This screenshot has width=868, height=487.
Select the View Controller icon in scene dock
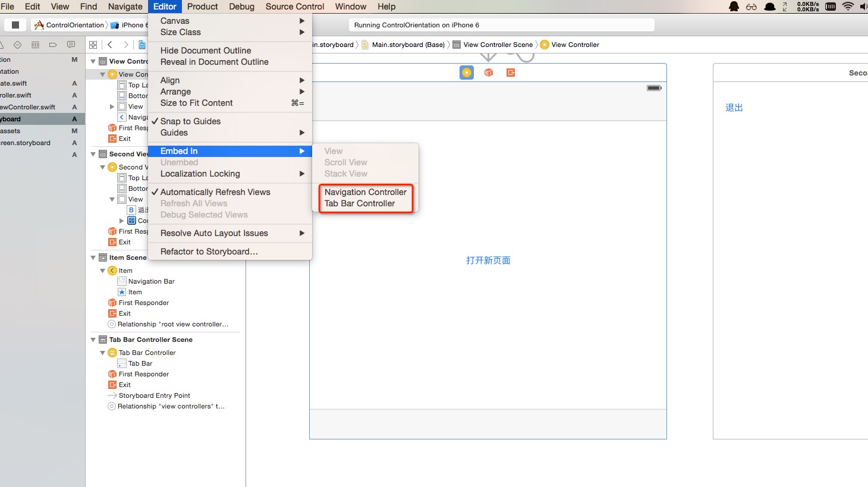tap(467, 73)
